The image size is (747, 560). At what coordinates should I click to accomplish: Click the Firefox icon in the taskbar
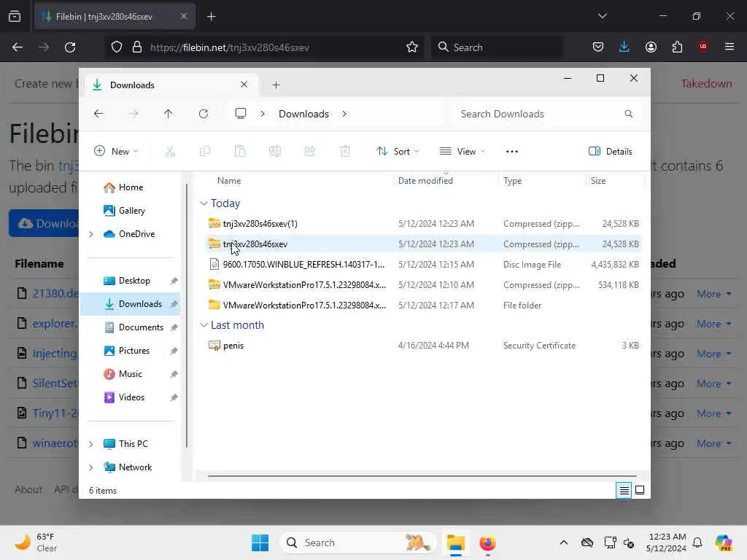tap(487, 542)
